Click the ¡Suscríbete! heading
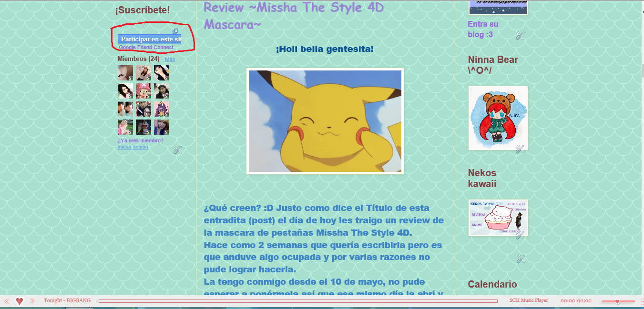644x309 pixels. tap(142, 10)
